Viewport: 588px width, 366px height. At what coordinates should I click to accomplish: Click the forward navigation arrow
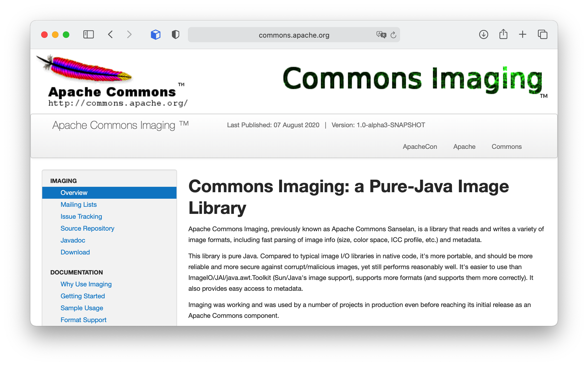(x=129, y=35)
